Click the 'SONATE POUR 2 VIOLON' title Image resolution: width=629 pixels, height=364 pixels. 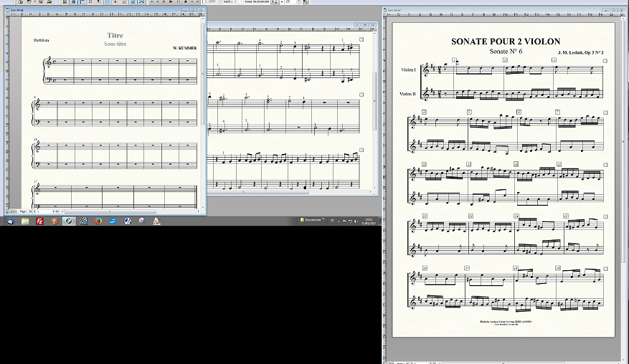[506, 42]
